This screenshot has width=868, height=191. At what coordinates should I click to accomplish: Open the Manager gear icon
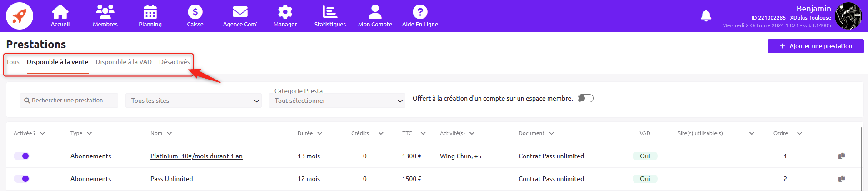coord(285,12)
